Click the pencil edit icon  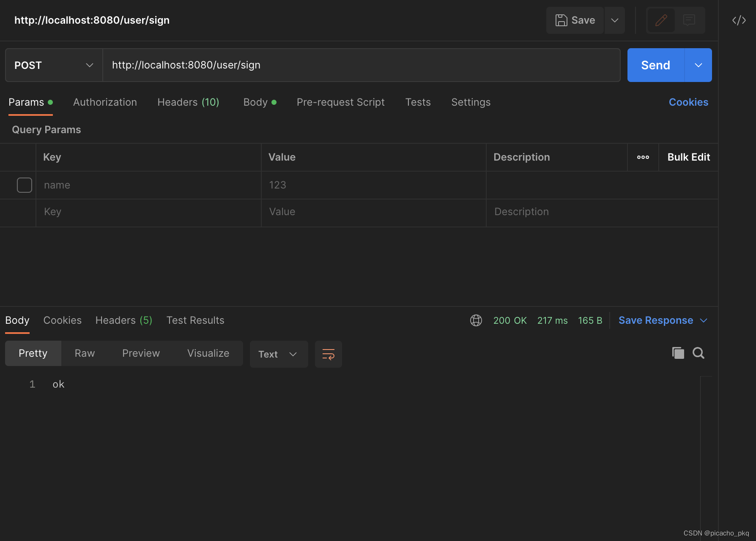tap(661, 20)
